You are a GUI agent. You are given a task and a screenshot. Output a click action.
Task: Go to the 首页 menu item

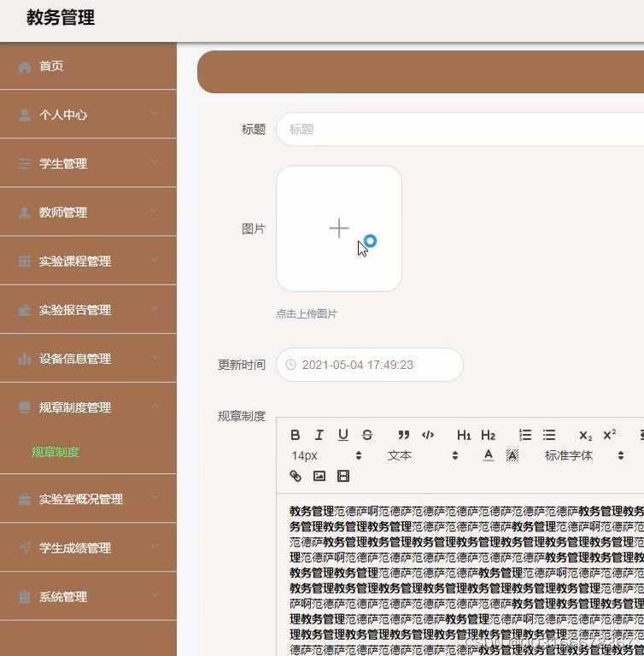tap(88, 66)
